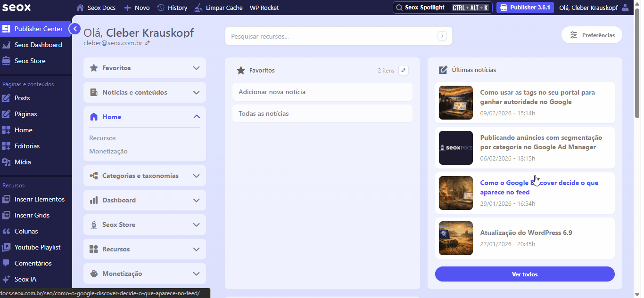Open the WordPress 6.9 update news thumbnail
Image resolution: width=644 pixels, height=298 pixels.
click(x=455, y=238)
